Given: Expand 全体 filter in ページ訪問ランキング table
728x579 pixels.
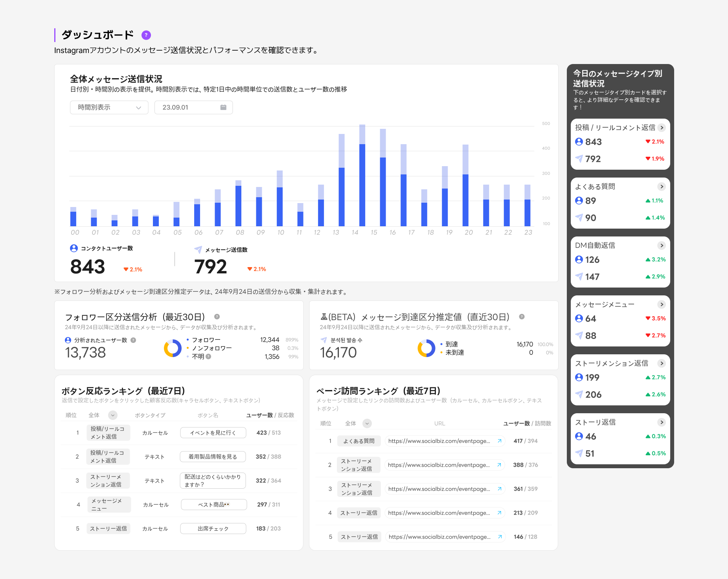Looking at the screenshot, I should 367,423.
